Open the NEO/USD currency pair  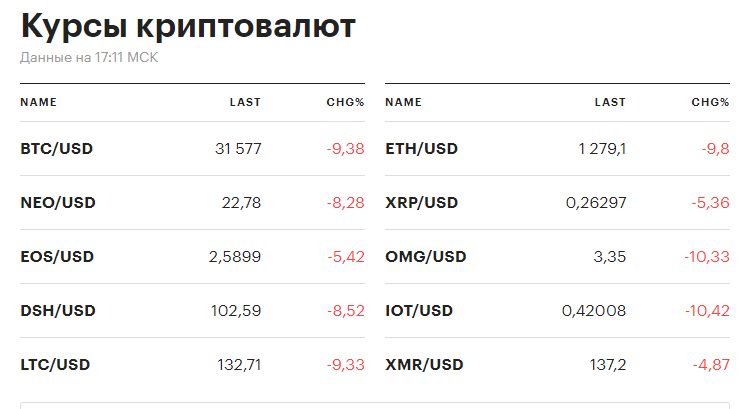tap(57, 203)
